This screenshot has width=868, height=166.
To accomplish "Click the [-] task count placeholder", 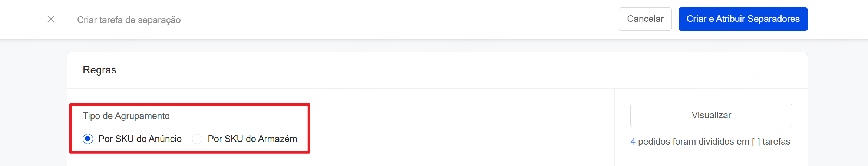I will pos(756,142).
